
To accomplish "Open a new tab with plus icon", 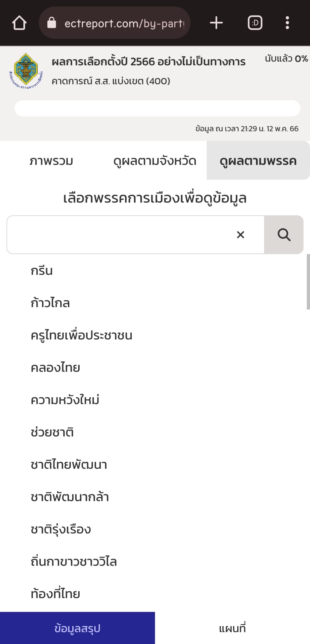I will (216, 23).
